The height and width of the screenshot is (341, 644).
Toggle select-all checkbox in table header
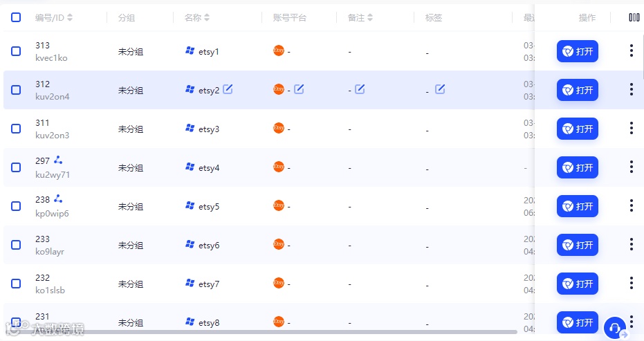(x=16, y=17)
